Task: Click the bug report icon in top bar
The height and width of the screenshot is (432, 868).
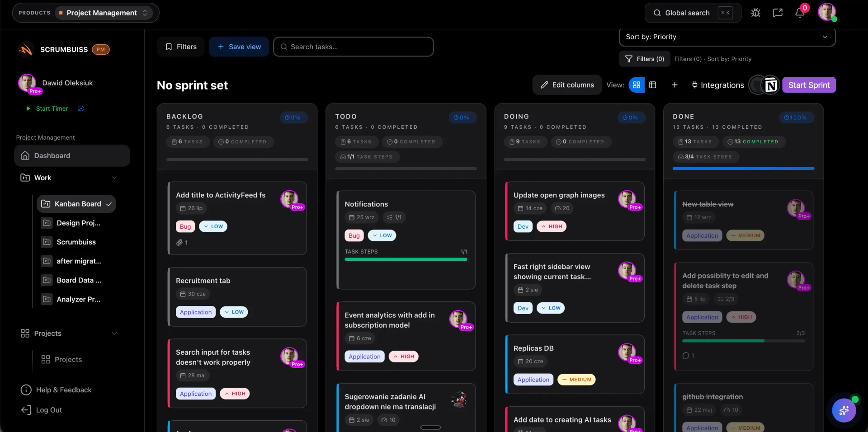Action: (x=755, y=13)
